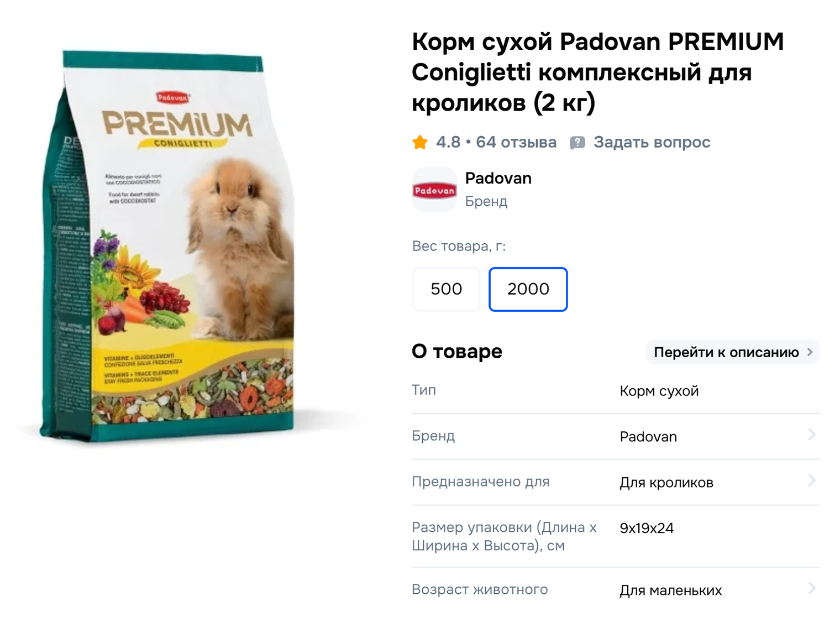Click the orange star rating icon
Viewport: 840px width, 627px height.
click(421, 142)
